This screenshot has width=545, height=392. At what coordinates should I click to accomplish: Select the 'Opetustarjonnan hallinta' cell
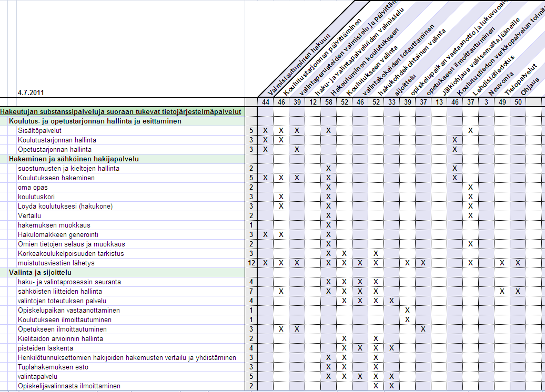click(55, 149)
